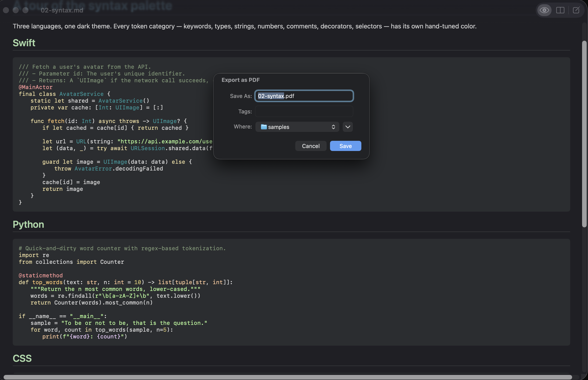Viewport: 588px width, 380px height.
Task: Click 'if __name__ == "__main__":' line
Action: 63,316
